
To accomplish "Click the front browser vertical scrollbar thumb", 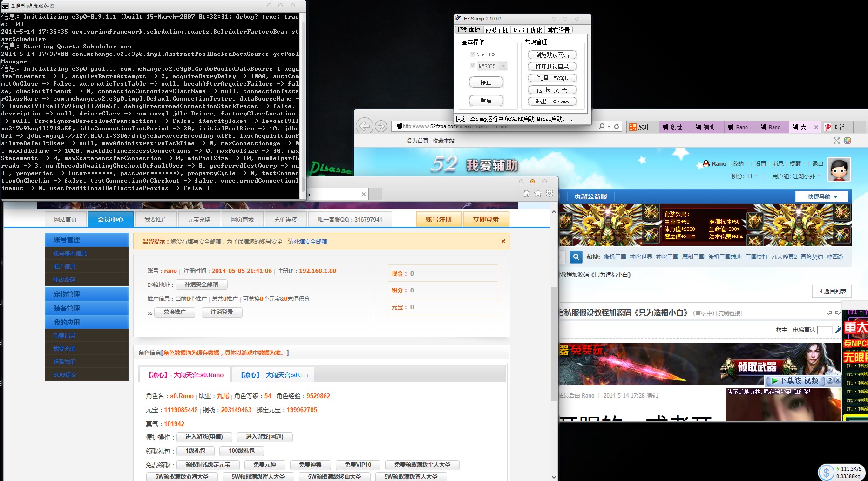I will (x=554, y=343).
